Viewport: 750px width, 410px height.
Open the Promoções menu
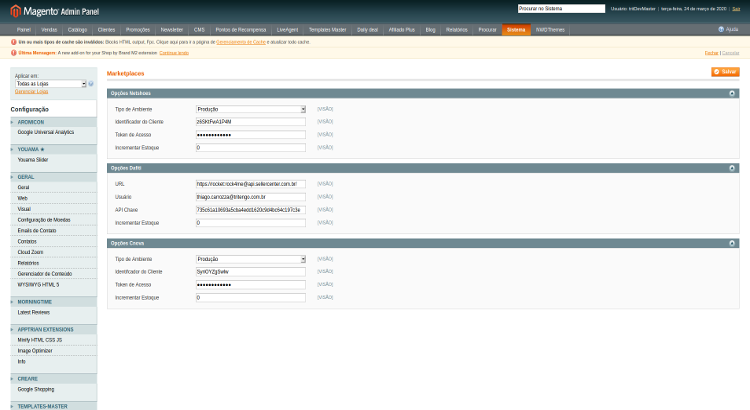(138, 30)
